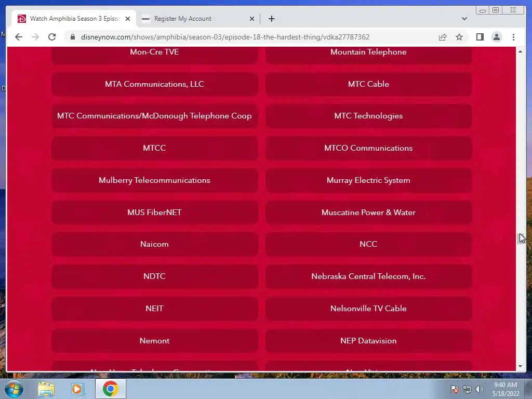This screenshot has height=399, width=532.
Task: Select Nemont provider
Action: [154, 341]
